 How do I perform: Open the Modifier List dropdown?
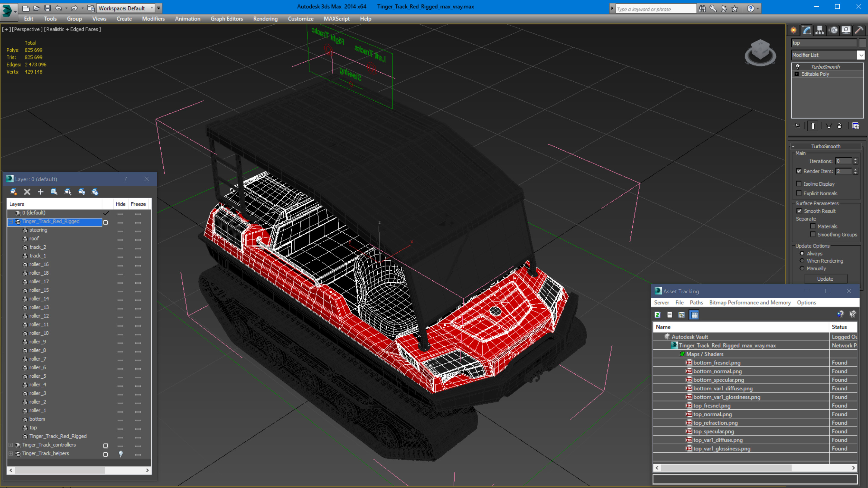click(860, 55)
